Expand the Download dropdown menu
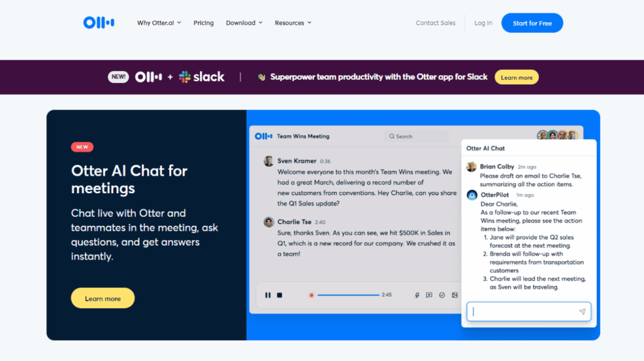 tap(244, 23)
